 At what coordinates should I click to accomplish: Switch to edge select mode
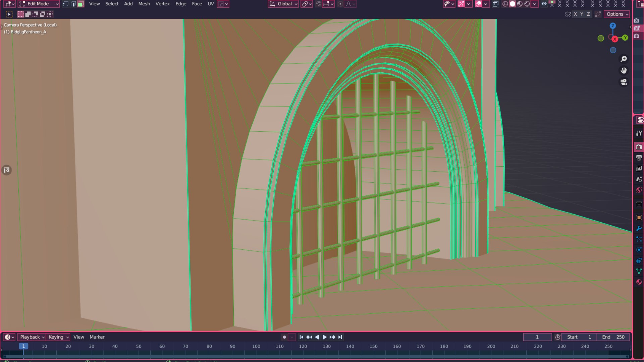pos(73,4)
